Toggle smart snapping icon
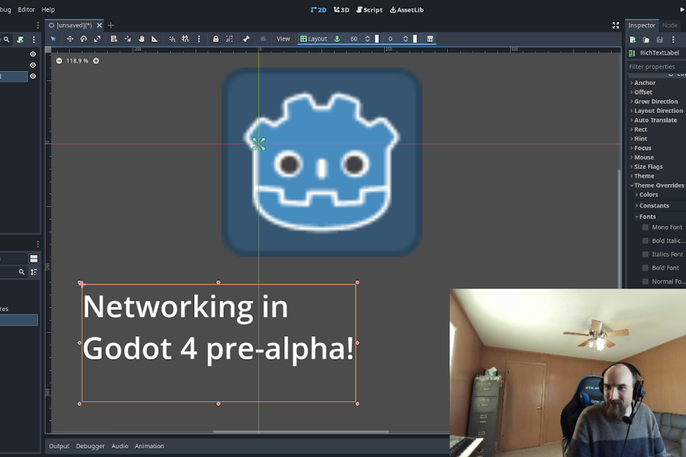 click(x=172, y=39)
